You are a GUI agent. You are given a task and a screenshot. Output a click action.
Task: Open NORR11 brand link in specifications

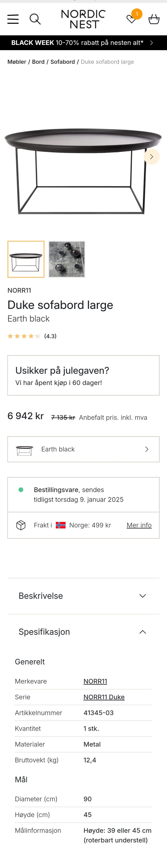pyautogui.click(x=95, y=681)
